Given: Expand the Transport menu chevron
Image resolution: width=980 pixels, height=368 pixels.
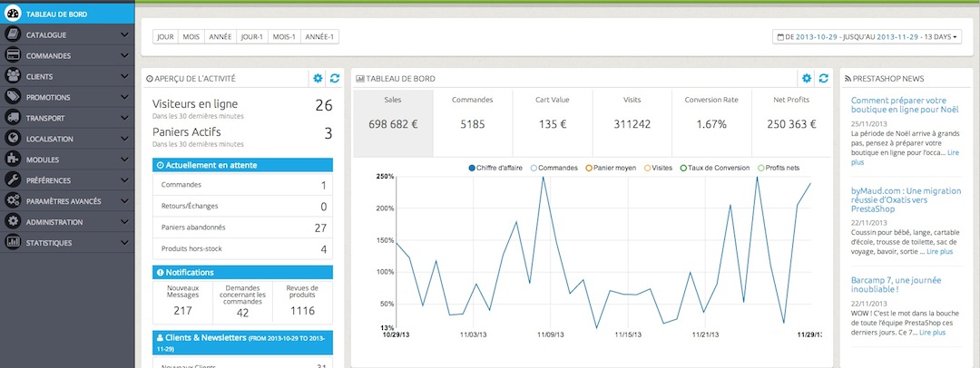Looking at the screenshot, I should point(124,118).
